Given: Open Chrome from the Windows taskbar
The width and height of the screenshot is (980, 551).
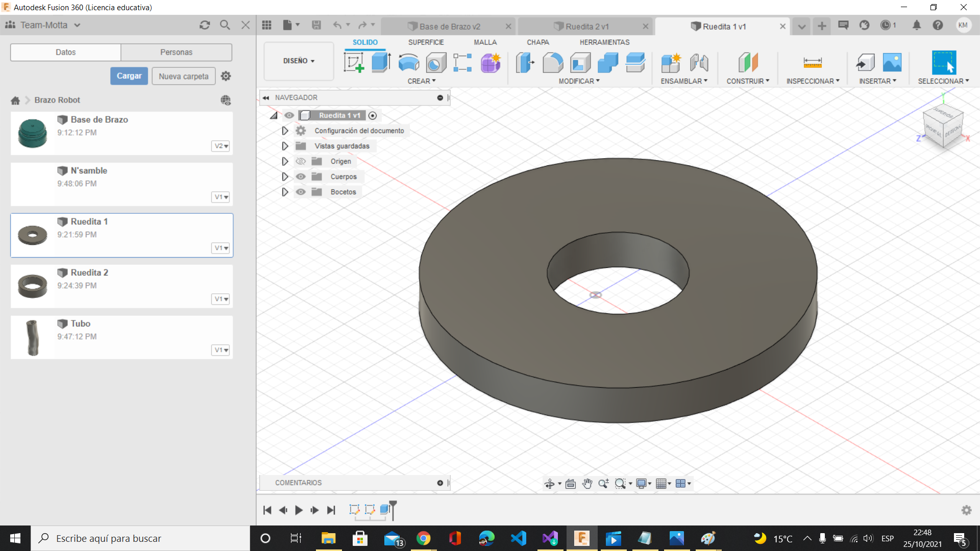Looking at the screenshot, I should pos(423,538).
